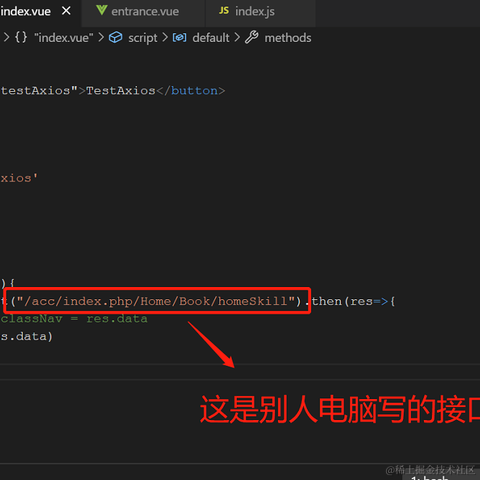This screenshot has height=480, width=480.
Task: Click the curly braces breadcrumb icon
Action: point(21,37)
